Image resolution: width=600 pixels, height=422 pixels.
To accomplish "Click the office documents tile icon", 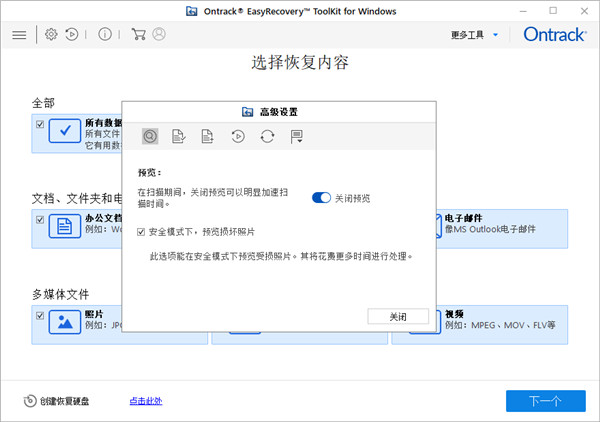I will pos(65,226).
